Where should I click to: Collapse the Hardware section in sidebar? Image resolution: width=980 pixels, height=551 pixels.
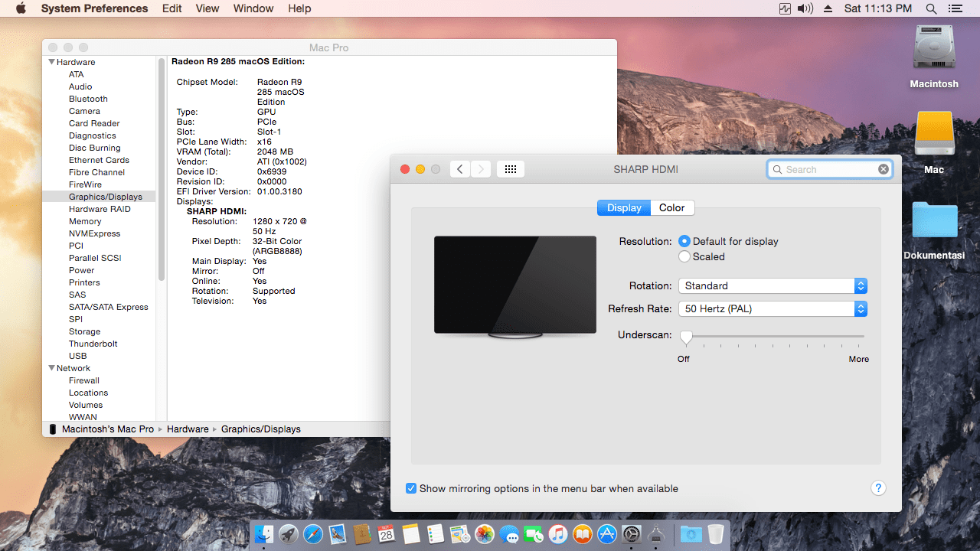point(51,62)
